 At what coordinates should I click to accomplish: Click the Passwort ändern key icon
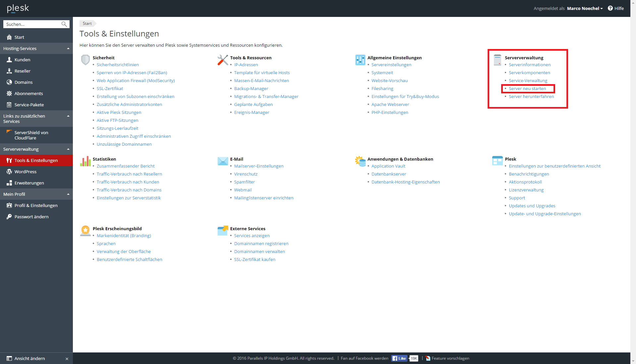coord(9,217)
